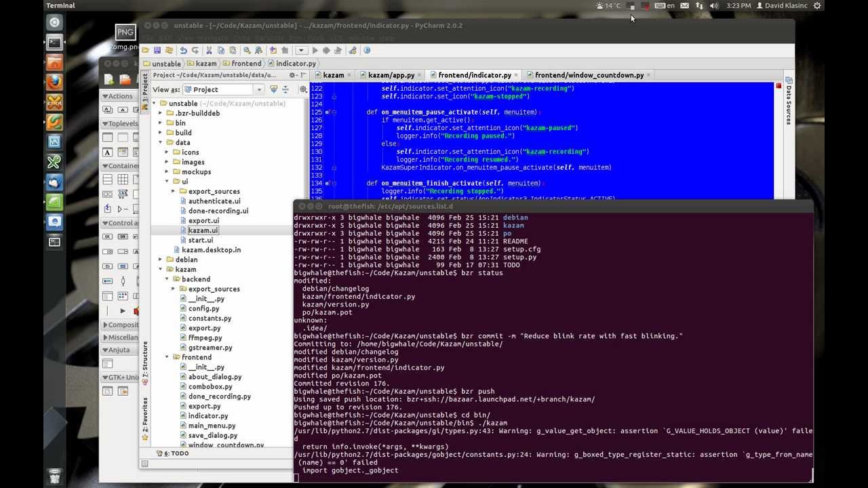Expand the Anjuta section in Glade palette
The width and height of the screenshot is (868, 488).
106,350
